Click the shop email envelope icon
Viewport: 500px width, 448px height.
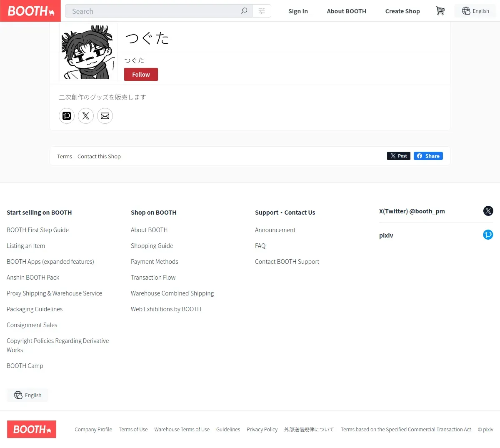click(105, 116)
